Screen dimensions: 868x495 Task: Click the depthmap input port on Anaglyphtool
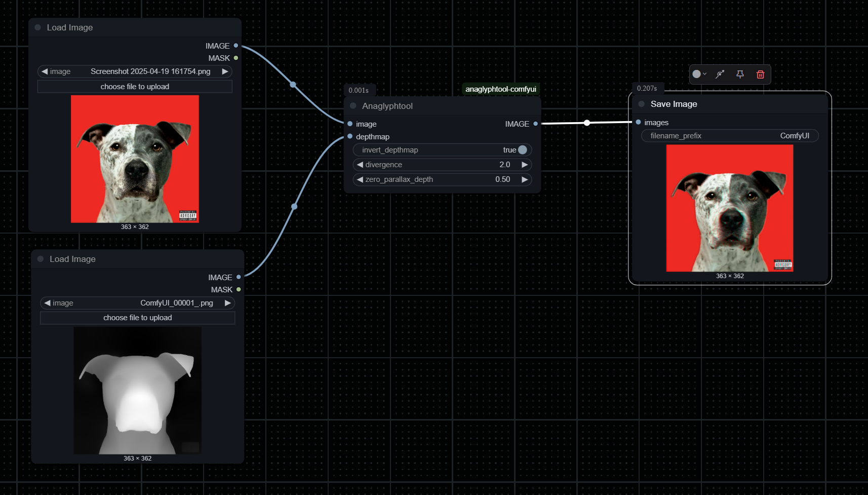coord(350,136)
